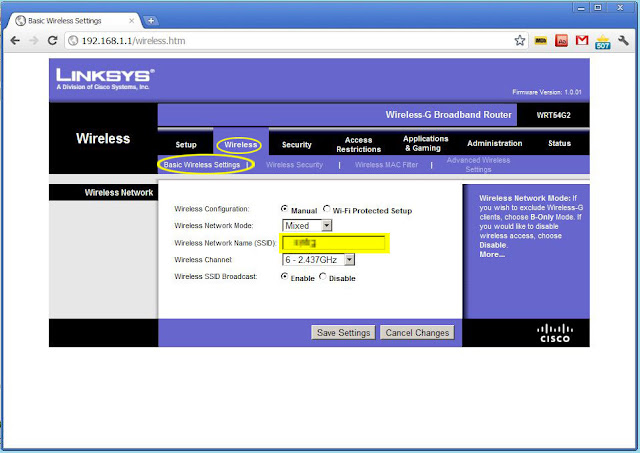This screenshot has height=453, width=640.
Task: Open the Applications & Gaming tab
Action: [x=425, y=143]
